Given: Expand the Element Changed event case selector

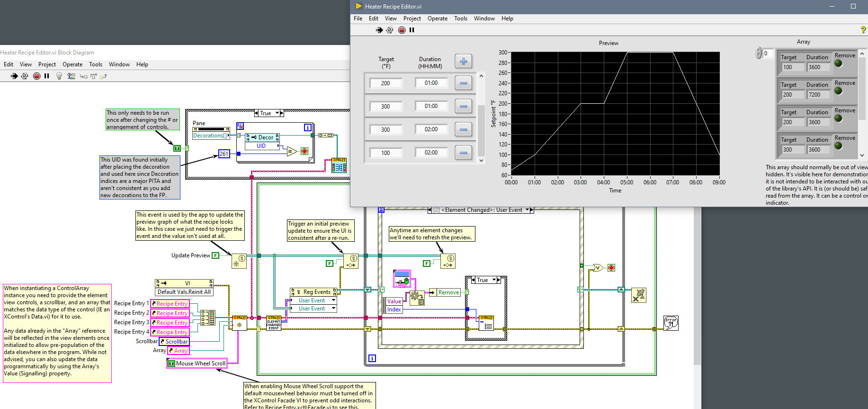Looking at the screenshot, I should pos(527,210).
